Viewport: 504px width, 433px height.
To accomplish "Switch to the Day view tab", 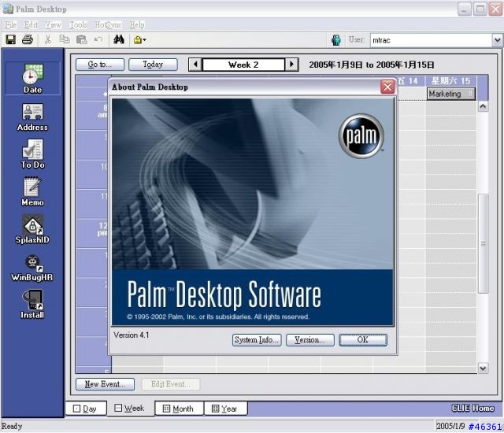I will coord(86,409).
